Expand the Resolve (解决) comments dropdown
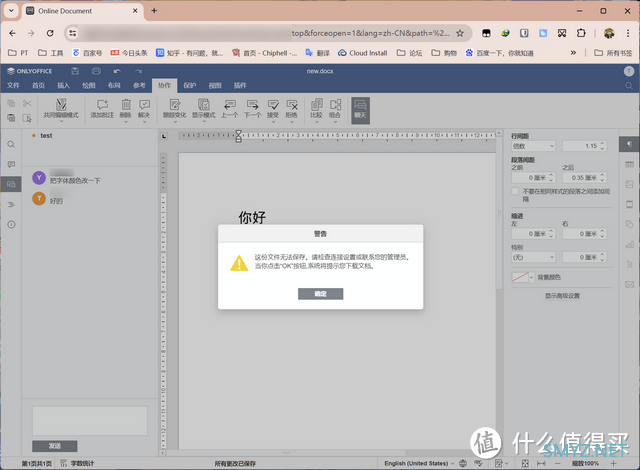This screenshot has width=640, height=470. pyautogui.click(x=144, y=121)
